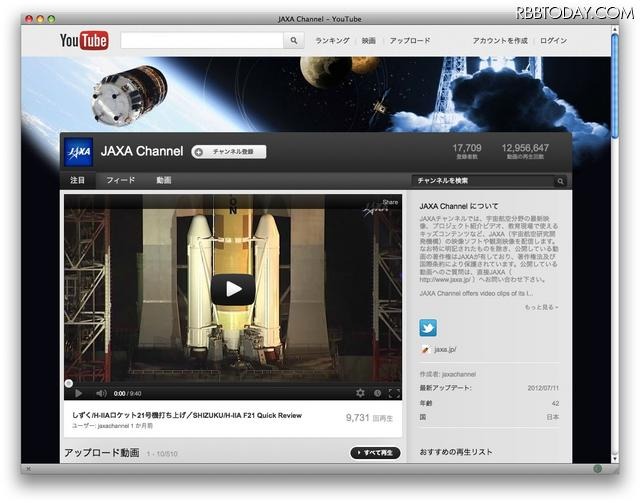Switch to the フィード tab

click(x=121, y=180)
